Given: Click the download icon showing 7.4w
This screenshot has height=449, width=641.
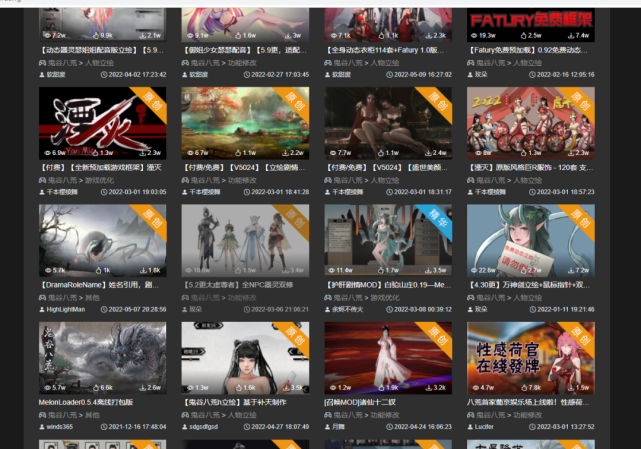Looking at the screenshot, I should pyautogui.click(x=571, y=36).
